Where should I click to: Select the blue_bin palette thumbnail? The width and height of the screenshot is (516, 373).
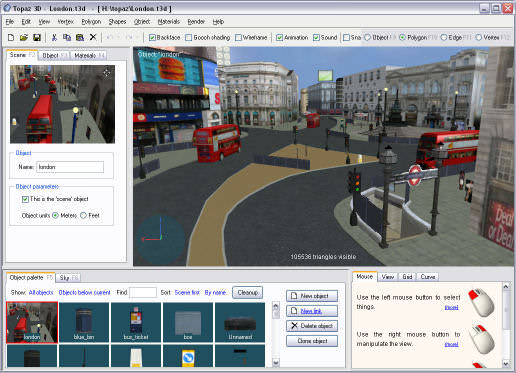click(x=84, y=322)
